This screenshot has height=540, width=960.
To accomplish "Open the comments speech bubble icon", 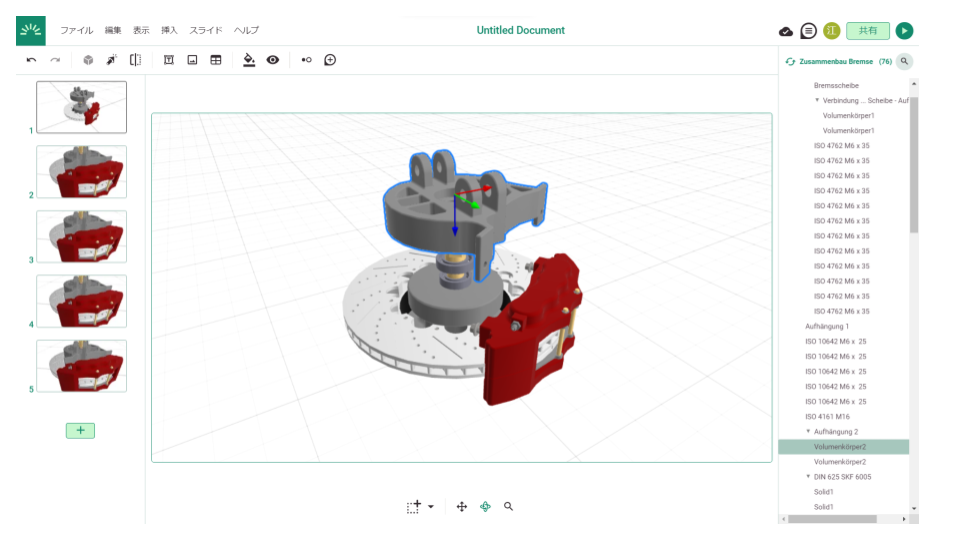I will point(808,31).
